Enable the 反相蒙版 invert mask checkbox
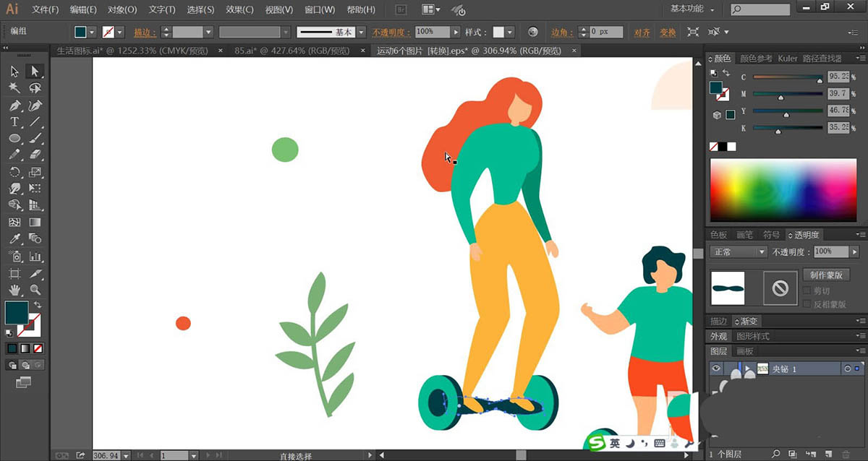Viewport: 868px width, 461px height. [x=807, y=304]
